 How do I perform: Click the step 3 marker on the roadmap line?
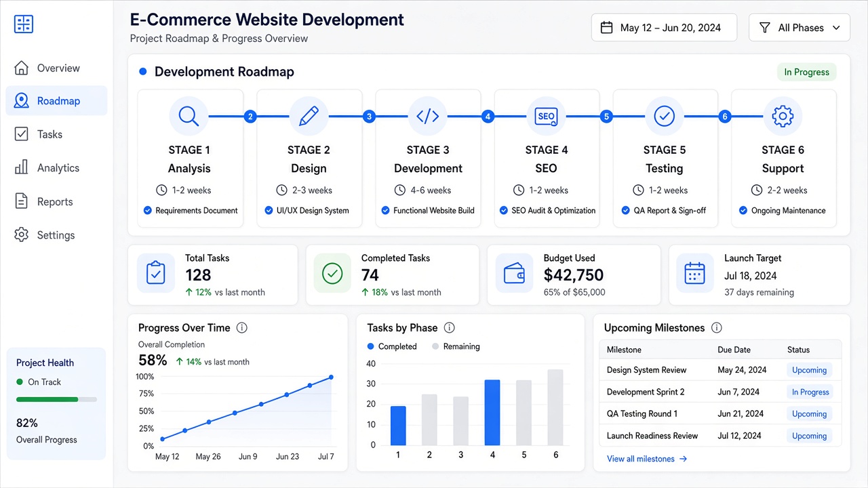[369, 117]
